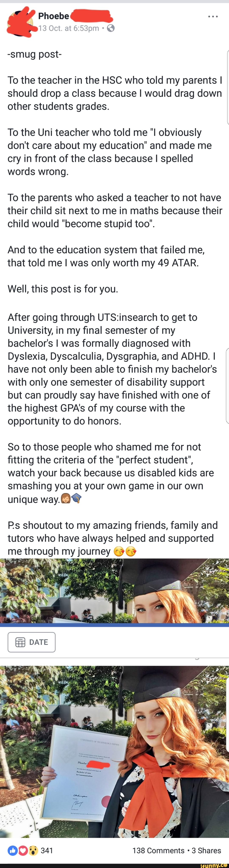Click the red heart Love reaction icon

click(23, 850)
